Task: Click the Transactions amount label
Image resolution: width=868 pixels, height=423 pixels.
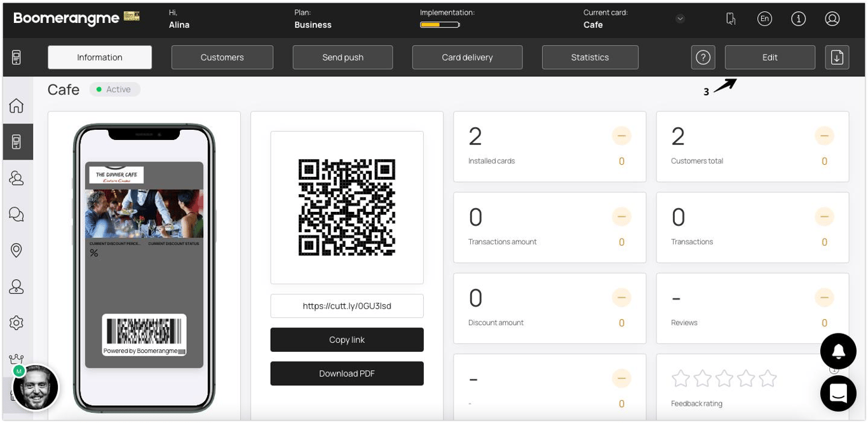Action: [x=503, y=242]
